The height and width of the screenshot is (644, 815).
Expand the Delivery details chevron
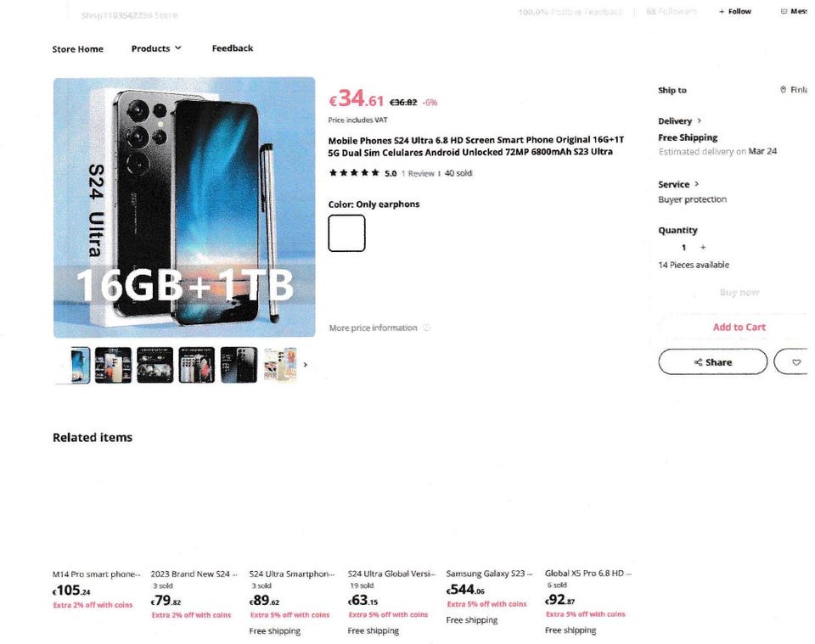click(699, 121)
